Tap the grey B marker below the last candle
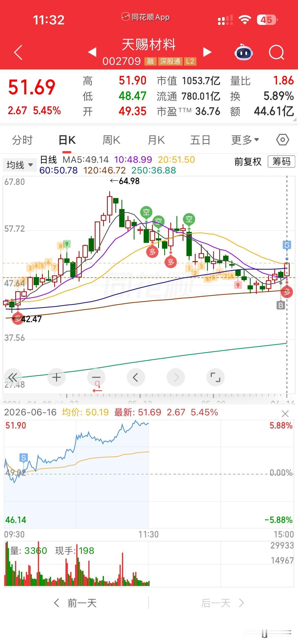The image size is (298, 644). pyautogui.click(x=281, y=305)
